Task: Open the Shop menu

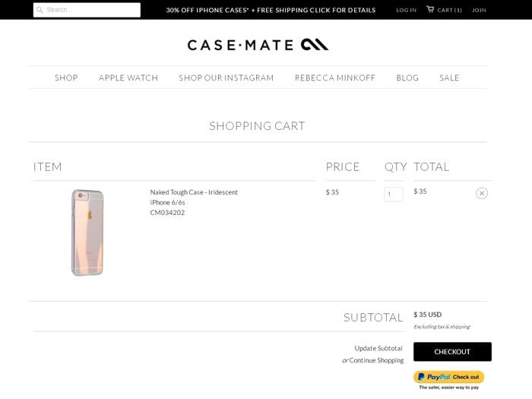Action: tap(66, 78)
